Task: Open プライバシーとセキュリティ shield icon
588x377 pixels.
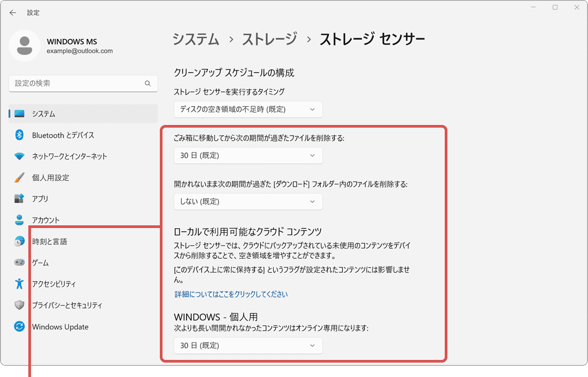Action: (x=20, y=305)
